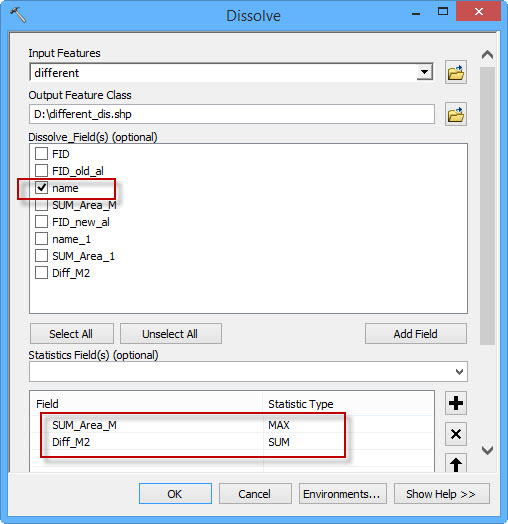This screenshot has width=508, height=524.
Task: Click the Output Feature Class path field
Action: click(232, 114)
